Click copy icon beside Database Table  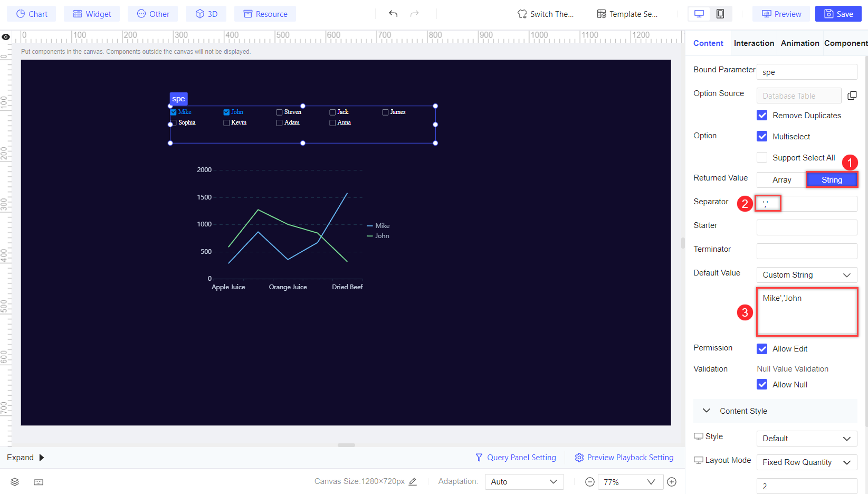(x=852, y=96)
